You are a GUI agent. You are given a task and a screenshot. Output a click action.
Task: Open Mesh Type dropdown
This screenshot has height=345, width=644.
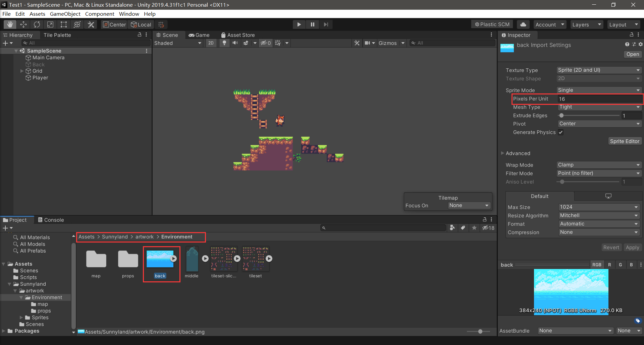point(600,107)
